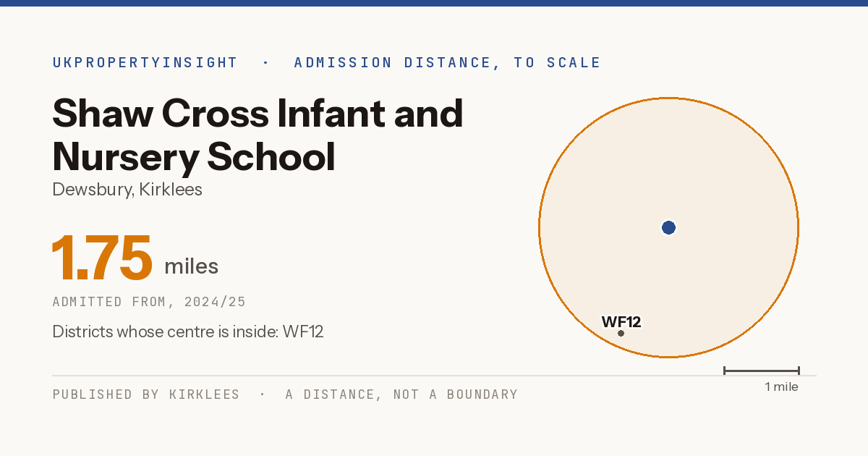Click the WF12 district centre dot
The image size is (868, 456).
pyautogui.click(x=621, y=333)
